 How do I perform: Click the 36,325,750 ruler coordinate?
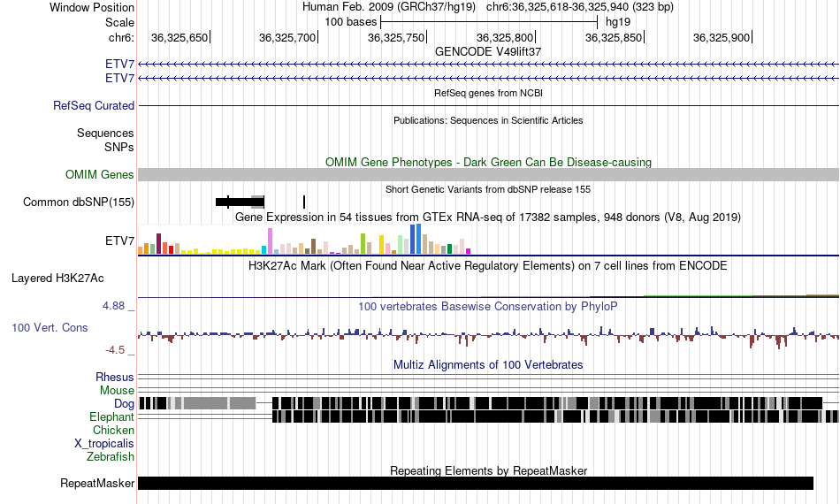pyautogui.click(x=396, y=37)
